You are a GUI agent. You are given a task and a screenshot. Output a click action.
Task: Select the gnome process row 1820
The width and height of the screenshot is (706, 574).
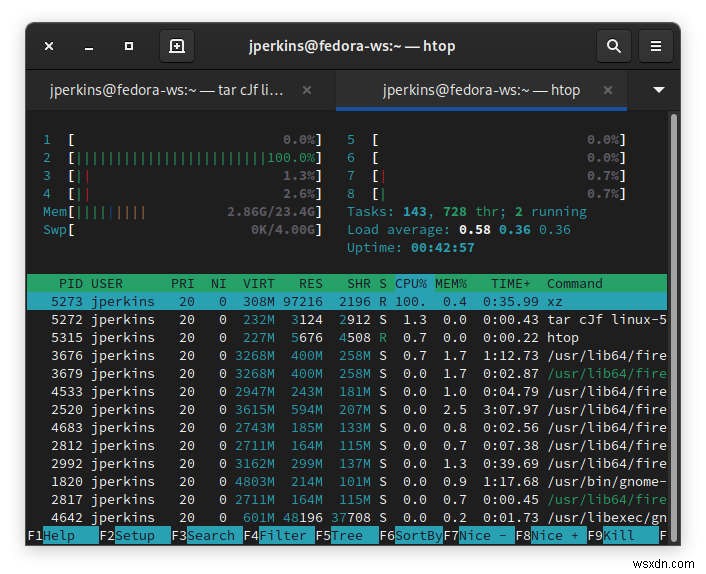coord(347,481)
